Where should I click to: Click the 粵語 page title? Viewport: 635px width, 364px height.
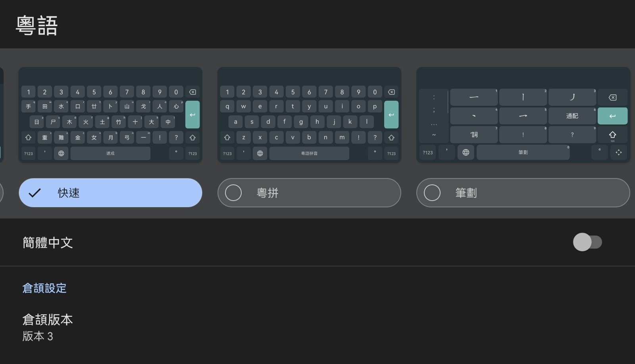pyautogui.click(x=37, y=26)
